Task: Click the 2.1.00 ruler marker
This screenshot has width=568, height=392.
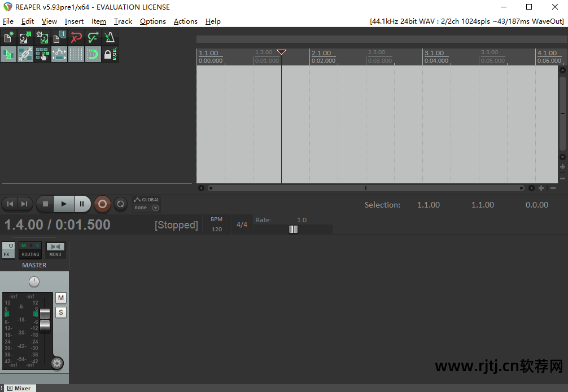Action: 321,53
